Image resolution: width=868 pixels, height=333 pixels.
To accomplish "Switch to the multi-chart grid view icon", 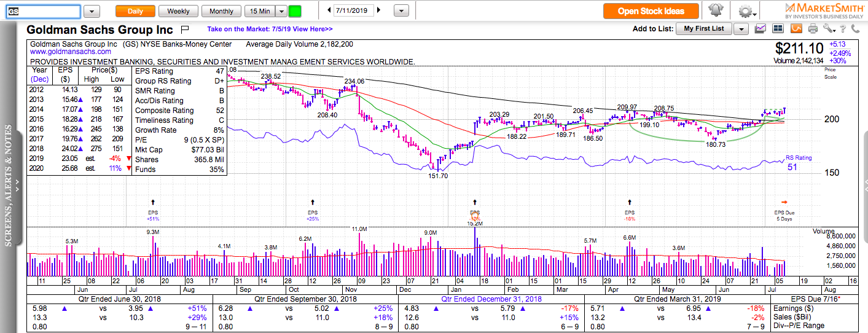I will pyautogui.click(x=778, y=28).
